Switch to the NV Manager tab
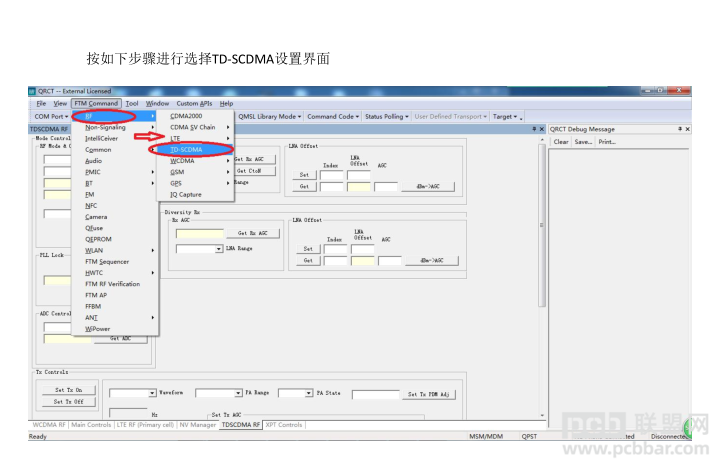This screenshot has width=715, height=476. pyautogui.click(x=197, y=424)
